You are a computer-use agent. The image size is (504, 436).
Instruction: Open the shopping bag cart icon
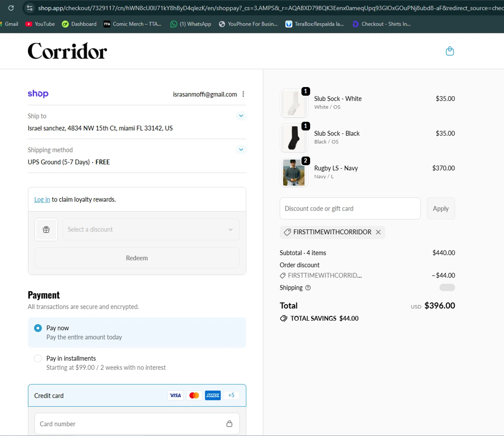450,51
